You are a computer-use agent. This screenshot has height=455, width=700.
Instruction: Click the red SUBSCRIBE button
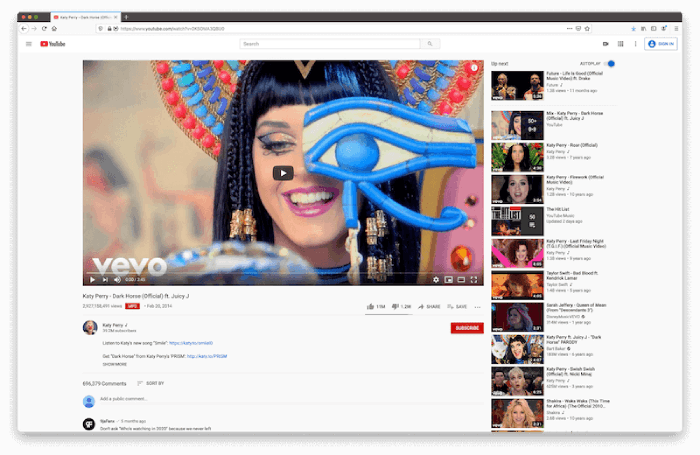pyautogui.click(x=467, y=328)
